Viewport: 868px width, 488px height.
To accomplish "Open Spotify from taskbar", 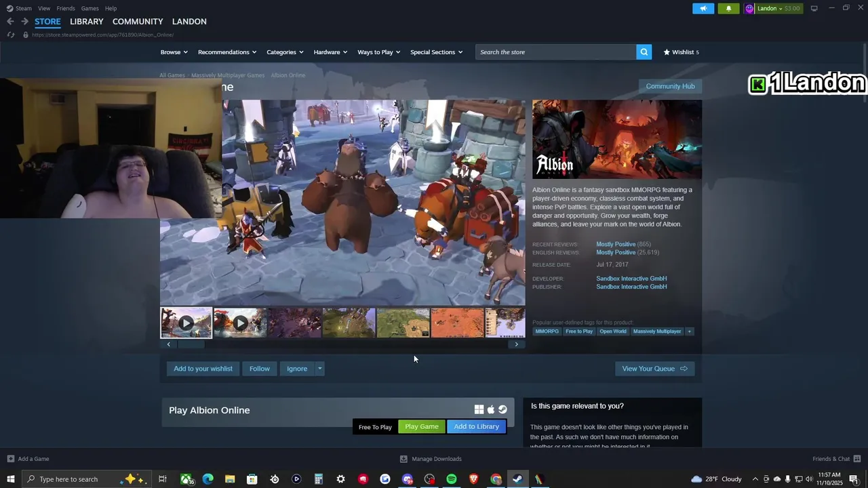I will point(452,479).
